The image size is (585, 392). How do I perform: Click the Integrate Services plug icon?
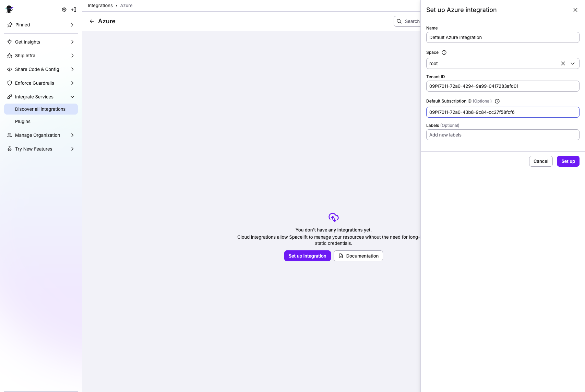(x=10, y=96)
